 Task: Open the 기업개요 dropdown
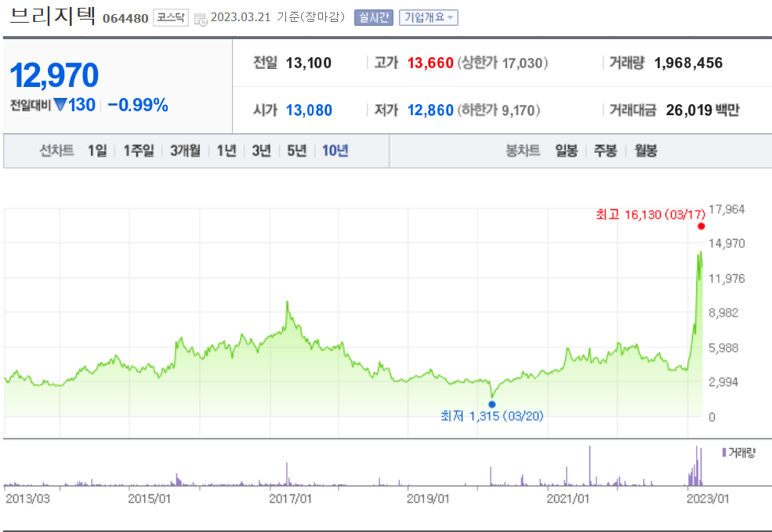[429, 18]
